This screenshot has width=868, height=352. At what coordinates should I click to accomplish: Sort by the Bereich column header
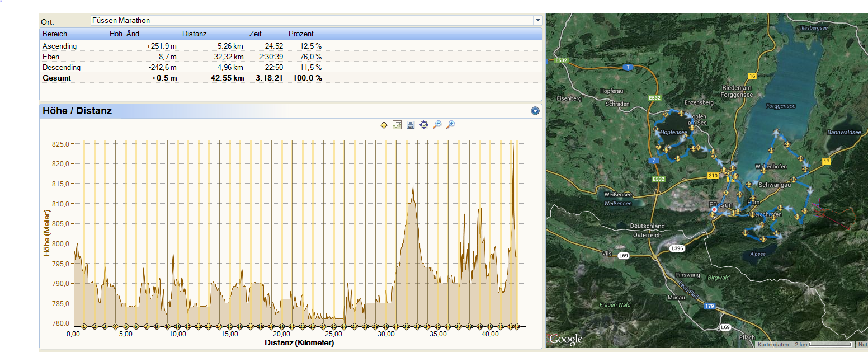[x=73, y=34]
